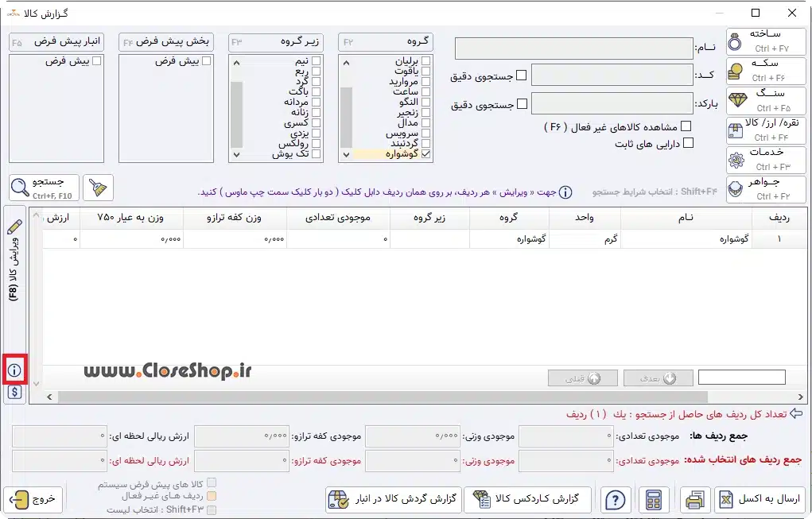Sort by the نام column header
Viewport: 812px width, 519px height.
coord(686,218)
